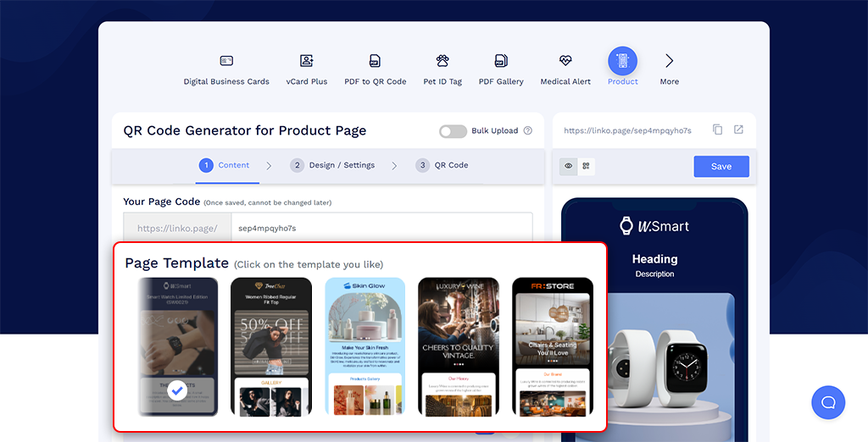Image resolution: width=868 pixels, height=442 pixels.
Task: Open the chat support bubble
Action: click(x=827, y=402)
